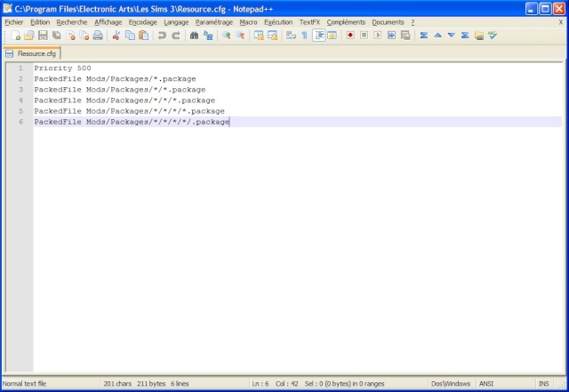Image resolution: width=569 pixels, height=392 pixels.
Task: Click the 'Priority 500' line
Action: [62, 68]
